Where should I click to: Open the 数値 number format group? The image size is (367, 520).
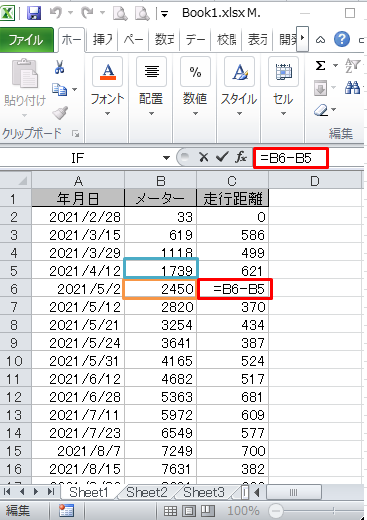coord(195,88)
